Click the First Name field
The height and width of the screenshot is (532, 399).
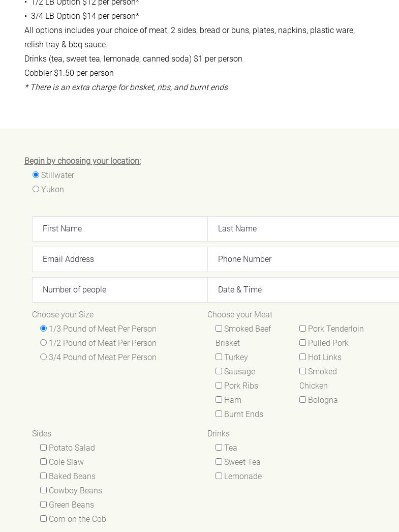coord(120,229)
